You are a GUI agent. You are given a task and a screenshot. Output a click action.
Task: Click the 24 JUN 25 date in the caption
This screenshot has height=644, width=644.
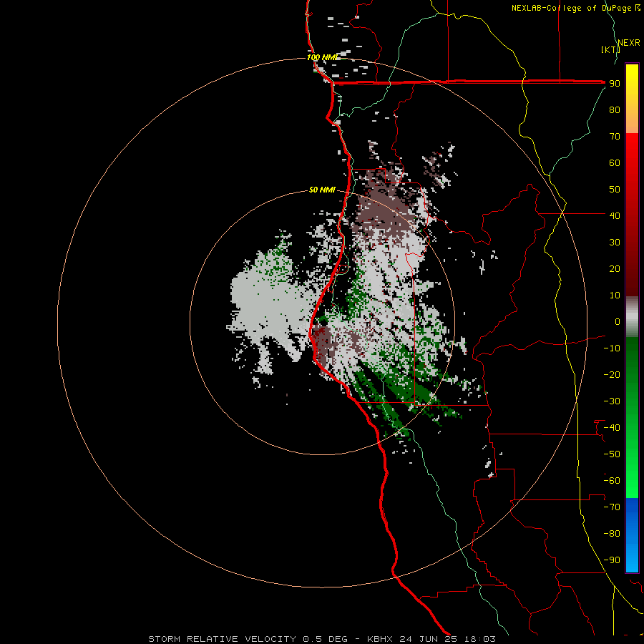[429, 639]
